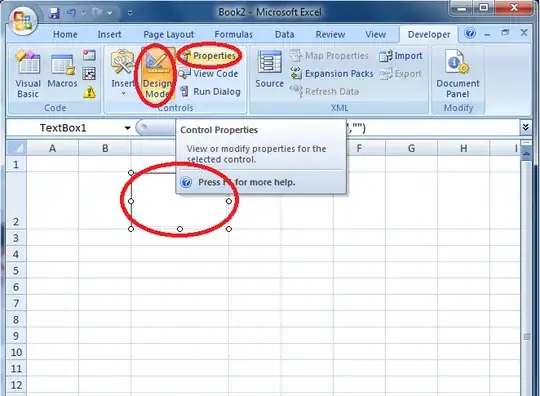Click Run Dialog
The height and width of the screenshot is (396, 540).
tap(210, 92)
